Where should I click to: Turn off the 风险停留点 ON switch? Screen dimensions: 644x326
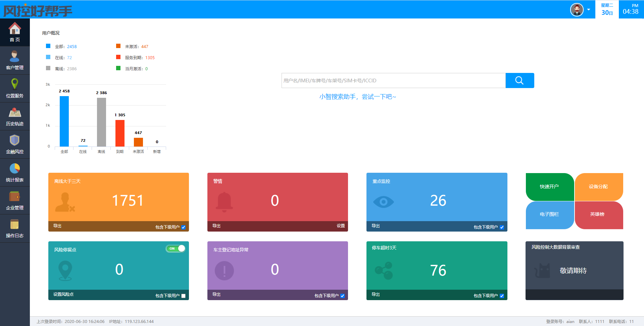[176, 249]
